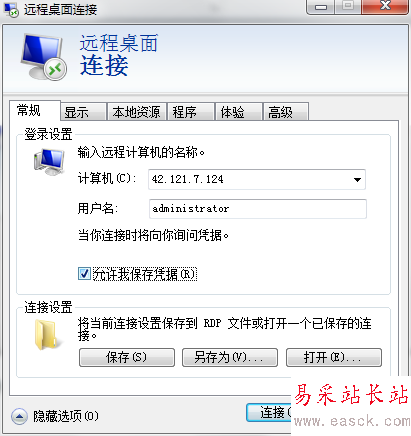The image size is (411, 436).
Task: Go to the 体验 tab
Action: click(x=238, y=112)
